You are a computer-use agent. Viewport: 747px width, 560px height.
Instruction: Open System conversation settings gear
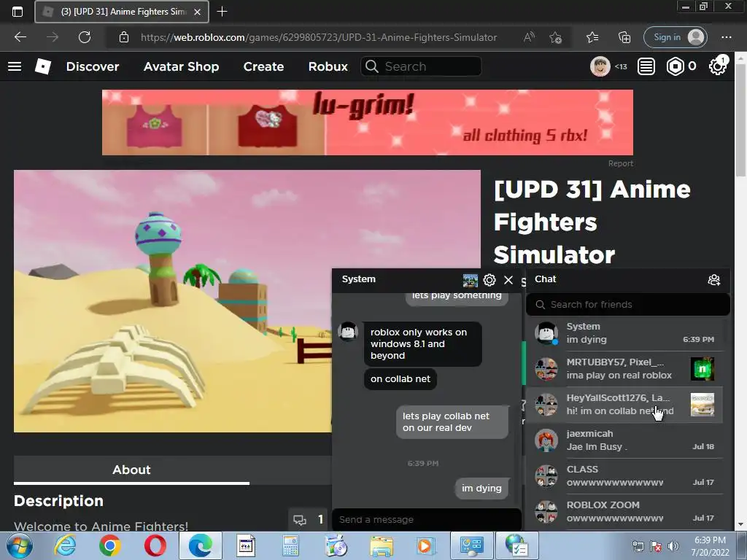click(489, 280)
